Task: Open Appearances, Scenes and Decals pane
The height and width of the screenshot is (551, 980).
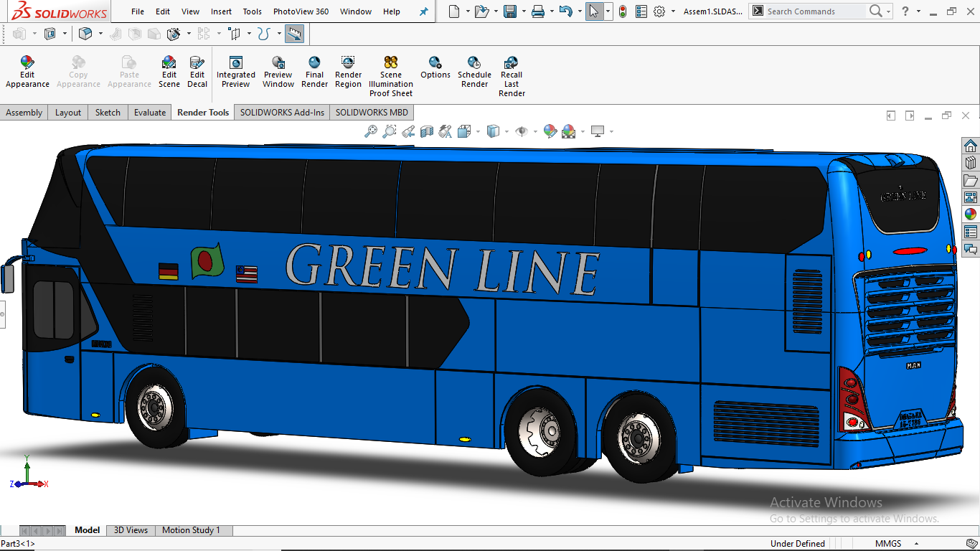Action: (x=971, y=215)
